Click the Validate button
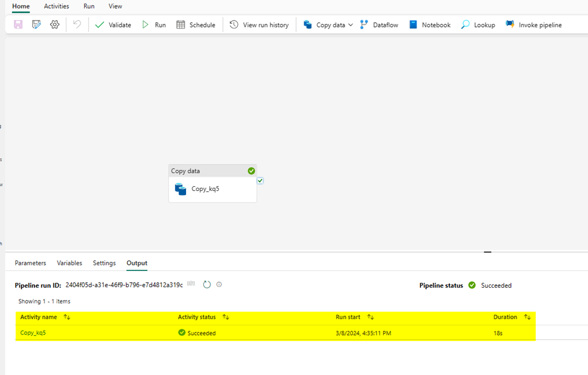The height and width of the screenshot is (375, 588). 113,25
